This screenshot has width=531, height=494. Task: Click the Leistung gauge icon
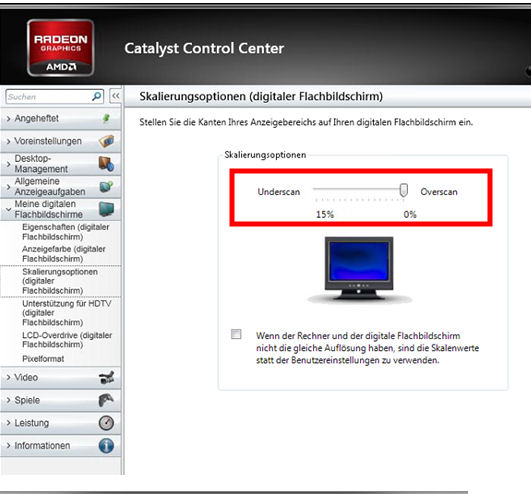106,423
